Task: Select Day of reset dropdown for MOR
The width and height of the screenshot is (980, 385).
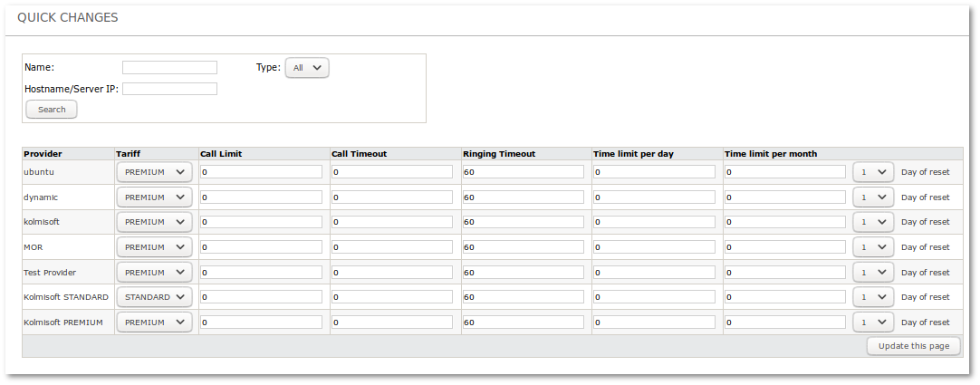Action: click(x=873, y=247)
